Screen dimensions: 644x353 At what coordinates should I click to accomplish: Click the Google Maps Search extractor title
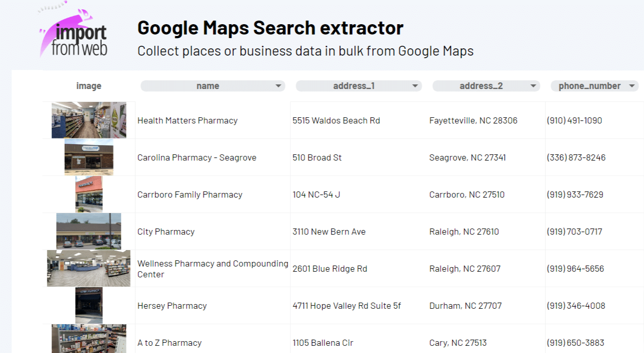[270, 28]
